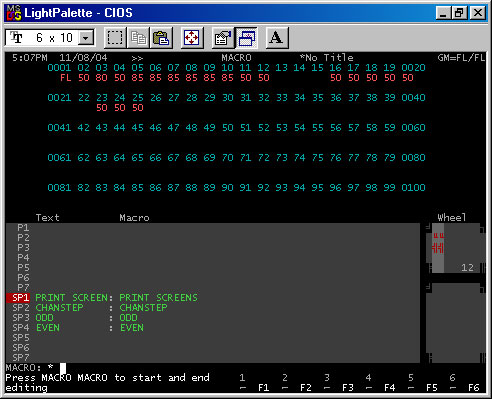Click the F6 softkey label
This screenshot has width=492, height=399.
point(473,388)
